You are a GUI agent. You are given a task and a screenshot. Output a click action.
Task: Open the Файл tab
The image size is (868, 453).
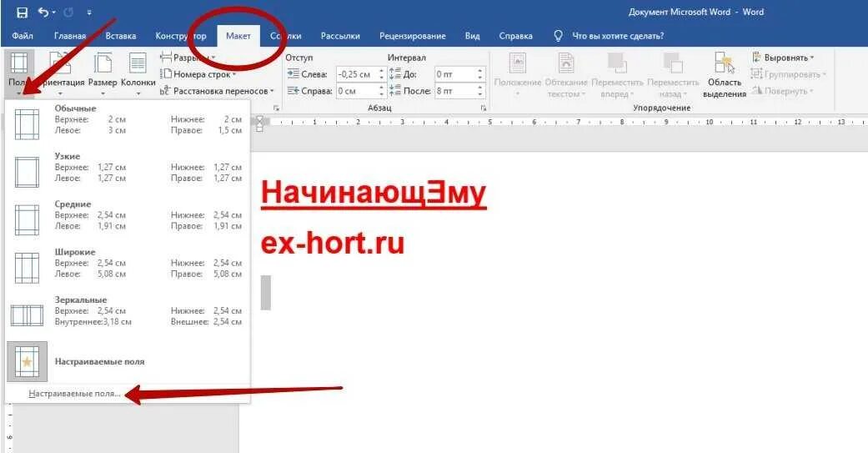coord(23,36)
